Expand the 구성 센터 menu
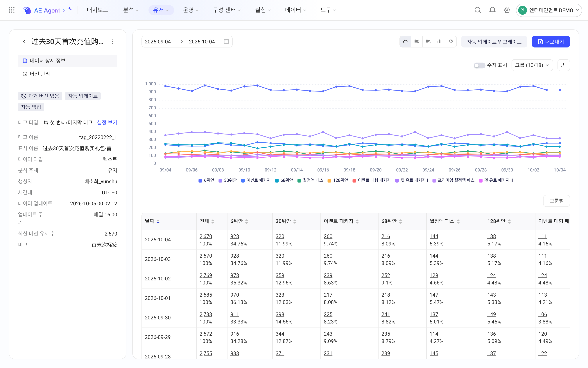This screenshot has width=588, height=368. [x=226, y=10]
